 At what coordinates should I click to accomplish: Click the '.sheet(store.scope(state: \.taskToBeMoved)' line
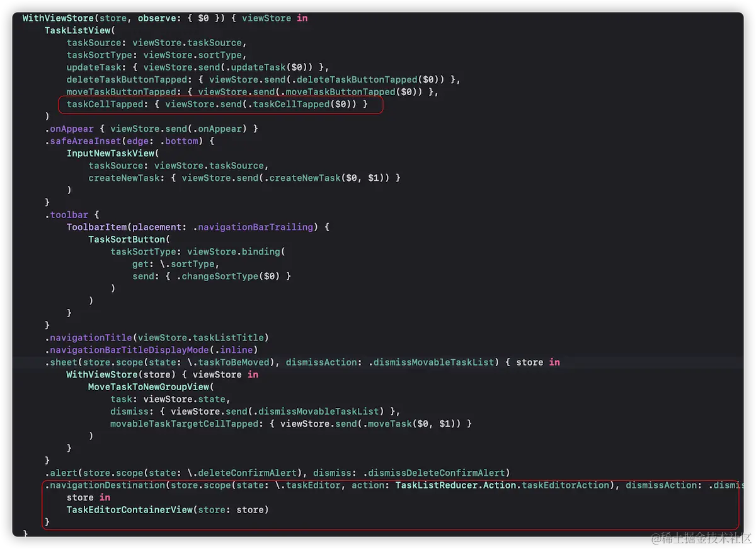(x=302, y=362)
